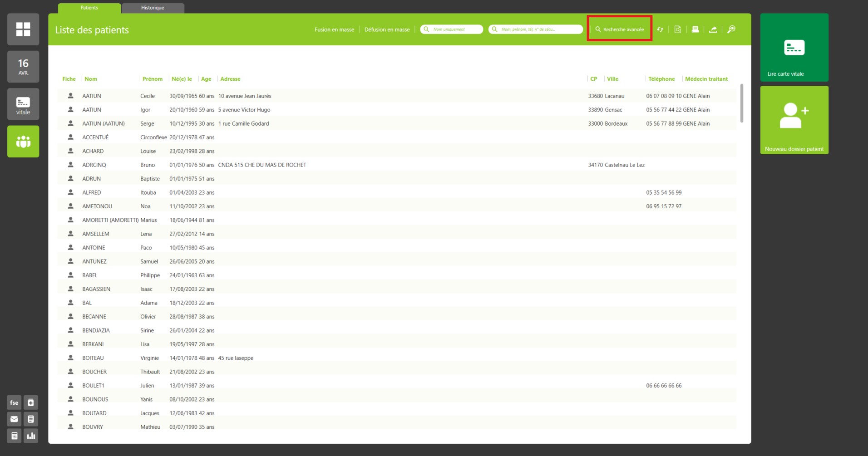This screenshot has height=456, width=868.
Task: Open the calculator icon
Action: pos(14,436)
